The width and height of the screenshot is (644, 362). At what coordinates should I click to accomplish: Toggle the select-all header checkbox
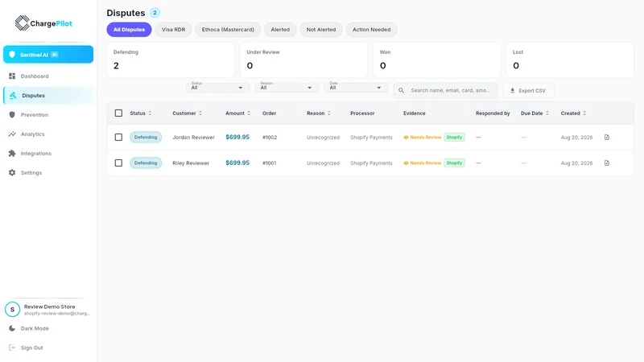tap(118, 113)
